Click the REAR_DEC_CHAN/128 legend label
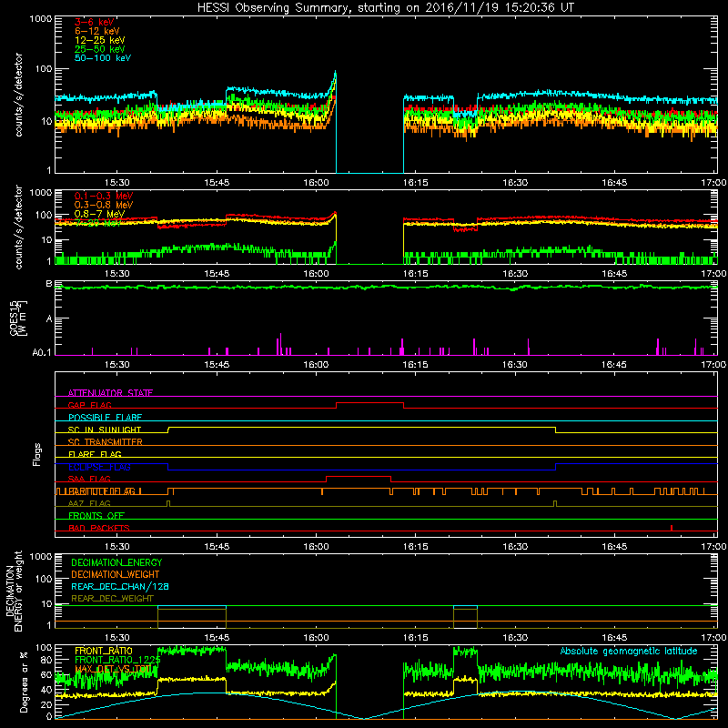Screen dimensions: 728x728 click(120, 586)
